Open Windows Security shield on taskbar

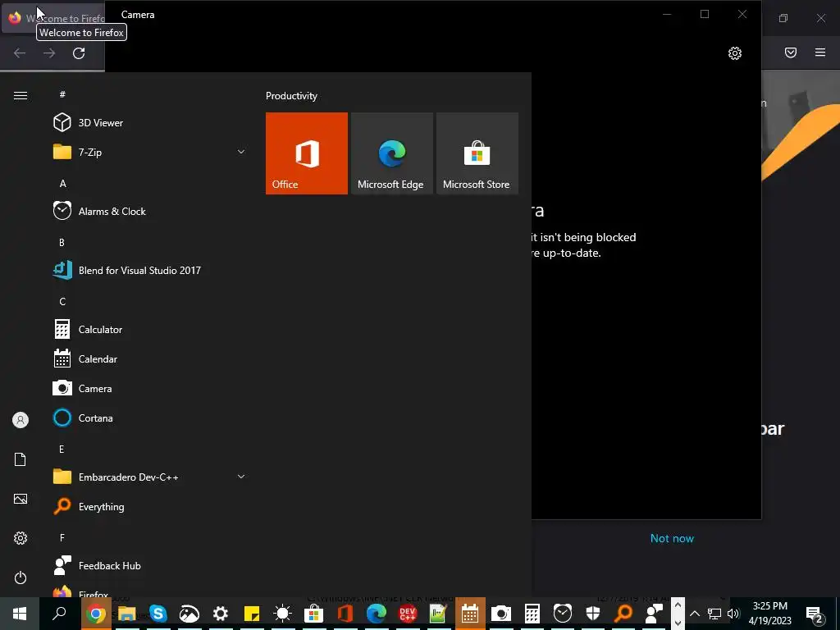tap(593, 614)
